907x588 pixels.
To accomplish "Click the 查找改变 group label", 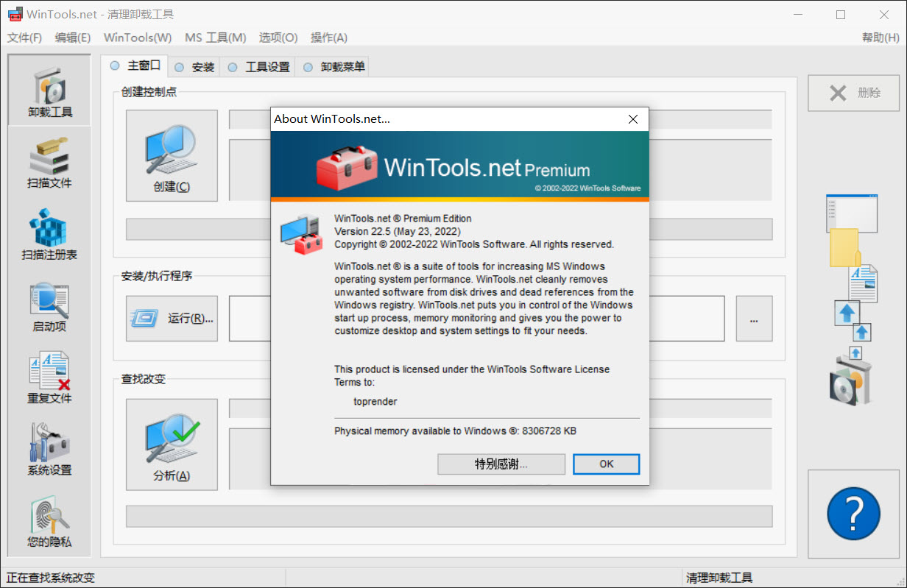I will pyautogui.click(x=144, y=380).
